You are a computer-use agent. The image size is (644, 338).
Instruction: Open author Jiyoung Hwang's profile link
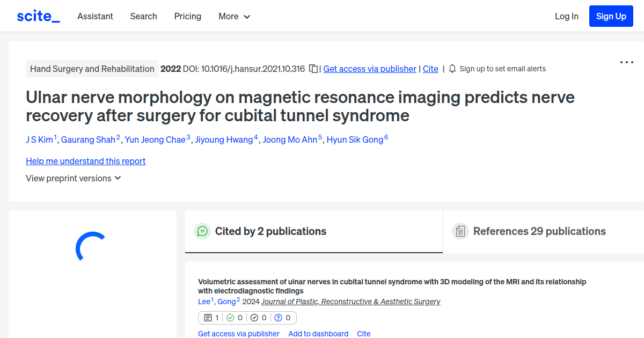tap(224, 139)
